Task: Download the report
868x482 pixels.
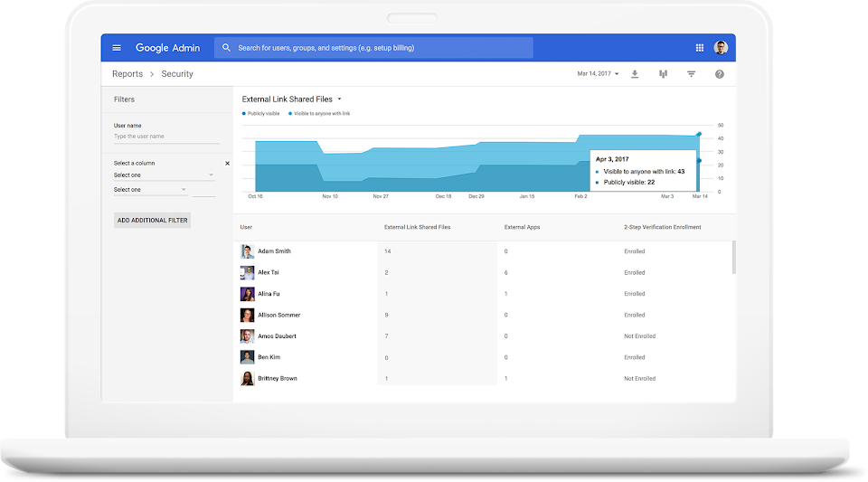Action: (x=635, y=74)
